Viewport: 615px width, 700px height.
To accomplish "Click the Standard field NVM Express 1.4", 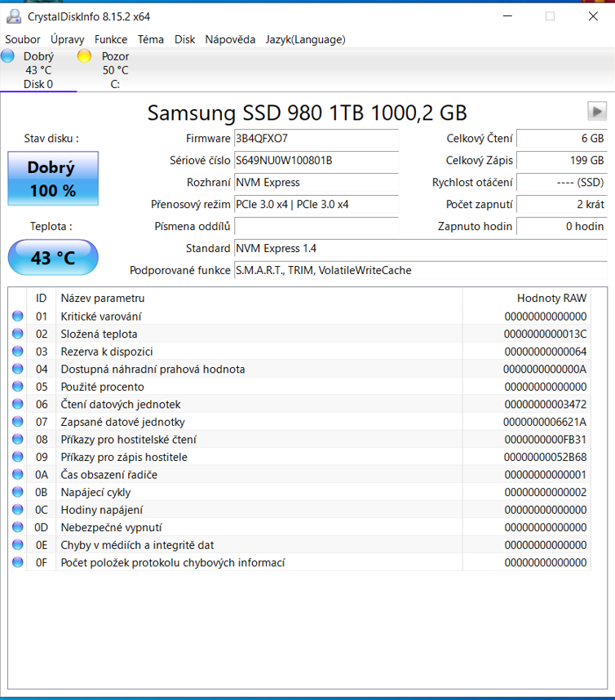I will pos(420,248).
